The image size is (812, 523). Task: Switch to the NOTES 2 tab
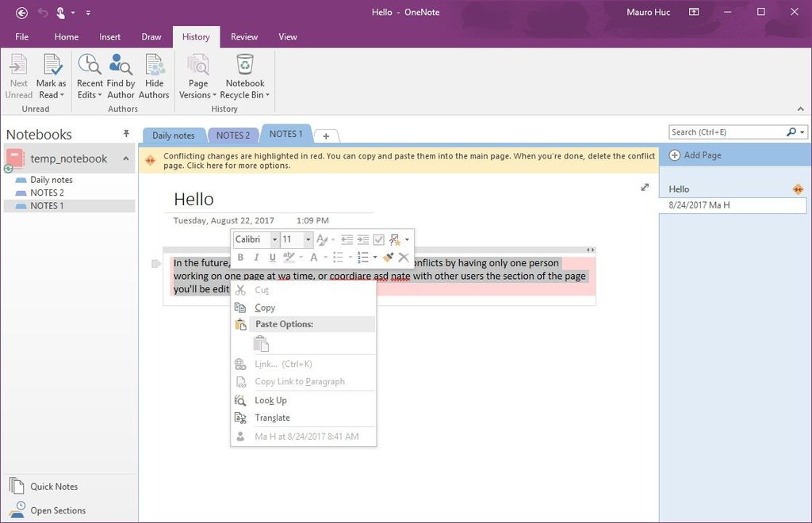pos(233,135)
